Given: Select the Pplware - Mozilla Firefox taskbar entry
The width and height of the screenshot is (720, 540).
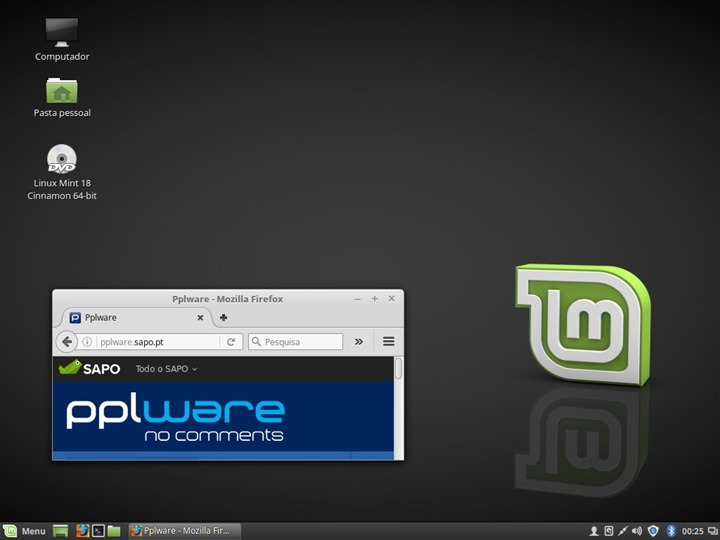Looking at the screenshot, I should pos(184,531).
